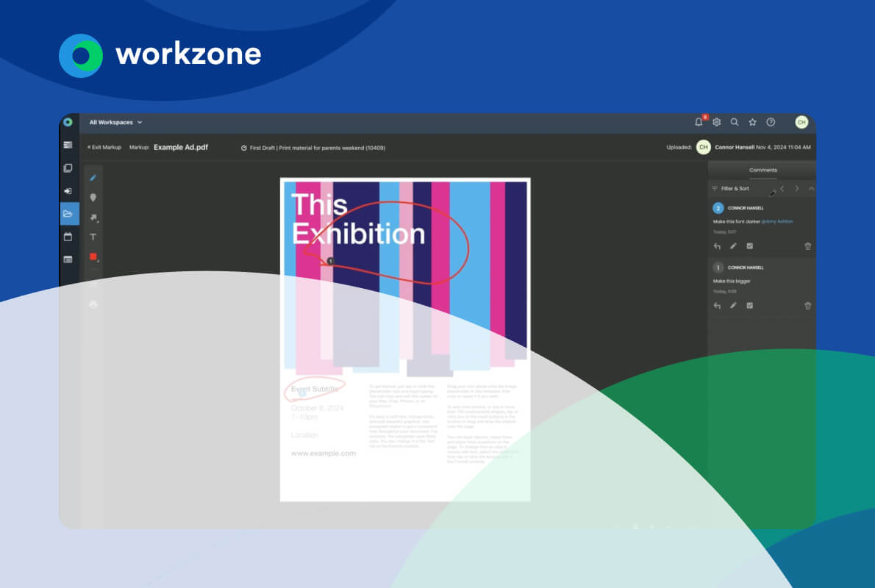Select the Text annotation tool
Image resolution: width=875 pixels, height=588 pixels.
[93, 237]
